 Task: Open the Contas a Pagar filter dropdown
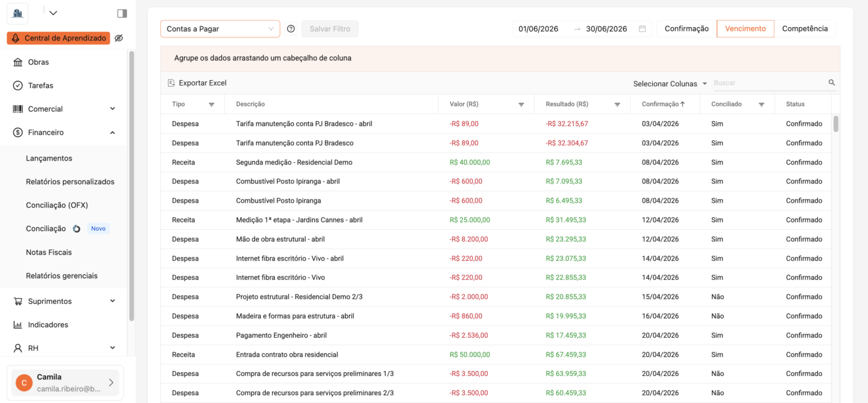pyautogui.click(x=220, y=29)
